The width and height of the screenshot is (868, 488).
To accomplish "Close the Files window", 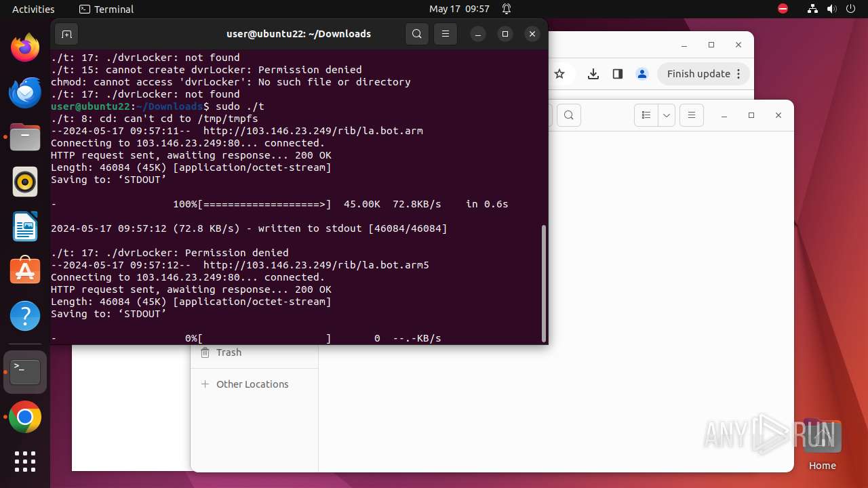I will point(778,115).
